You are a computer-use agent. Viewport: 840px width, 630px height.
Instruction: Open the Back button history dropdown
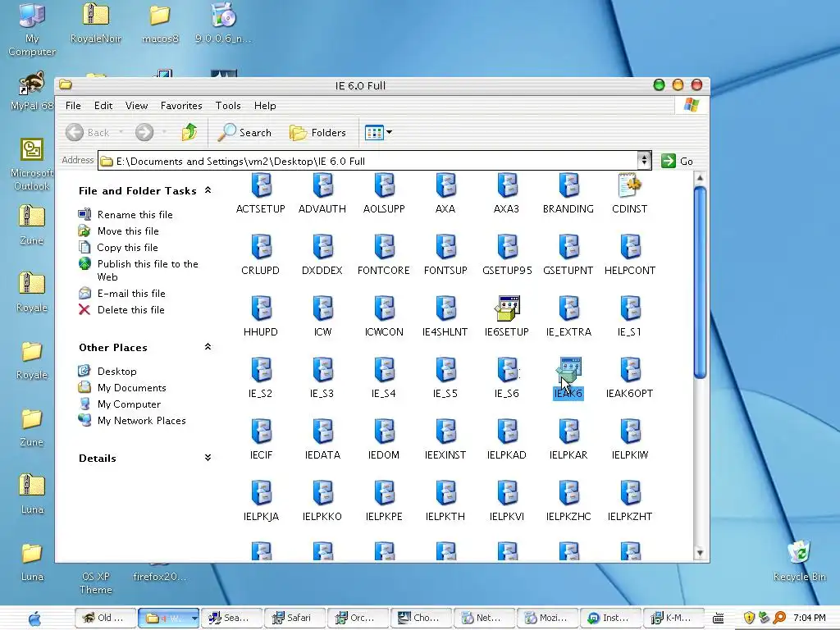(121, 132)
